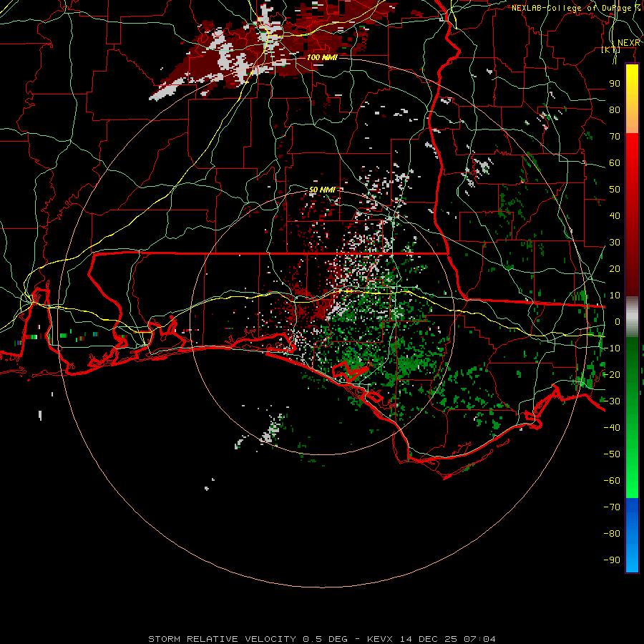Click the -80 legend value
Viewport: 644px width, 644px height.
(x=612, y=534)
